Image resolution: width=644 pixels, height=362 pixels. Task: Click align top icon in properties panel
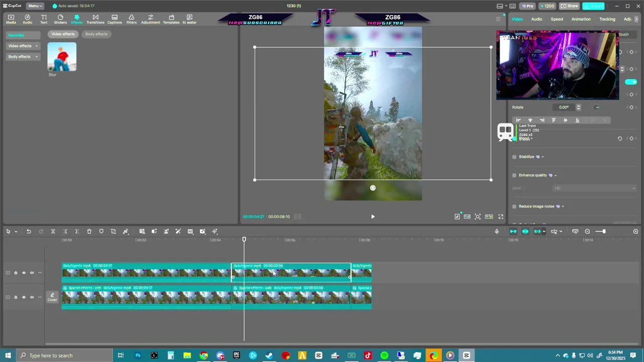(553, 120)
